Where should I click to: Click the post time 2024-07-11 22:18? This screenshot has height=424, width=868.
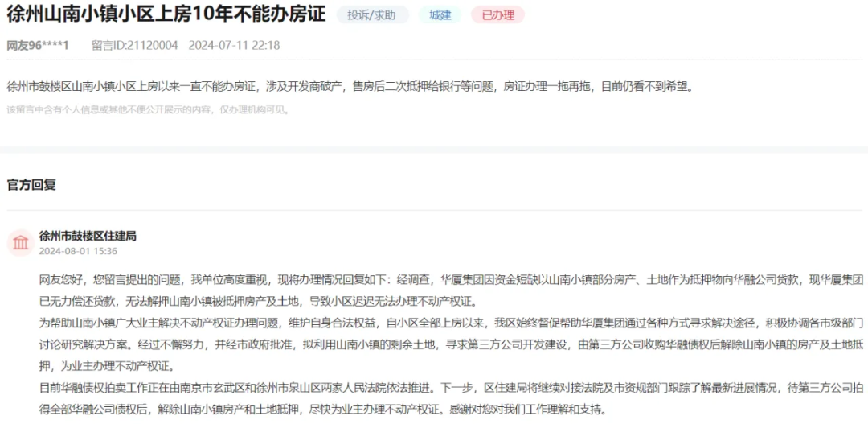click(x=234, y=45)
